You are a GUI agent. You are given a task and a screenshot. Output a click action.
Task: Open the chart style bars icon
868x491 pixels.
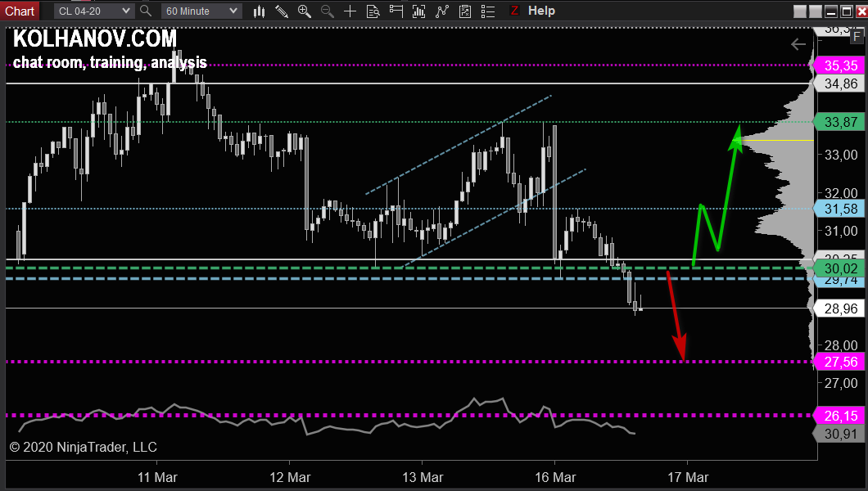259,11
